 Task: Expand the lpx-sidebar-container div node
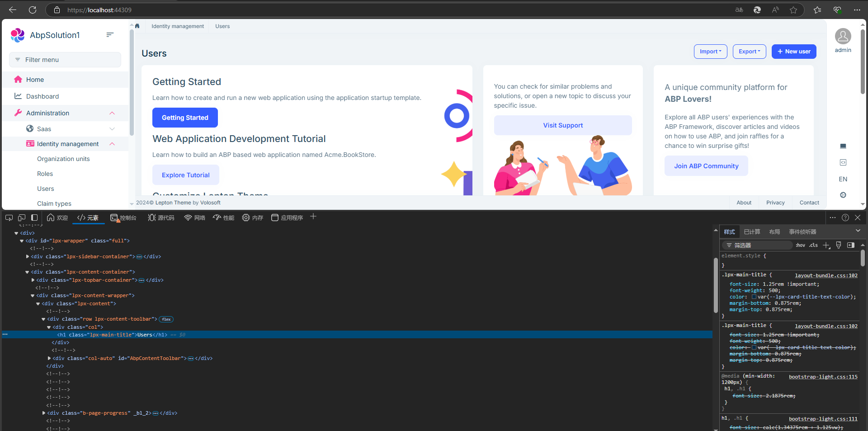(28, 256)
